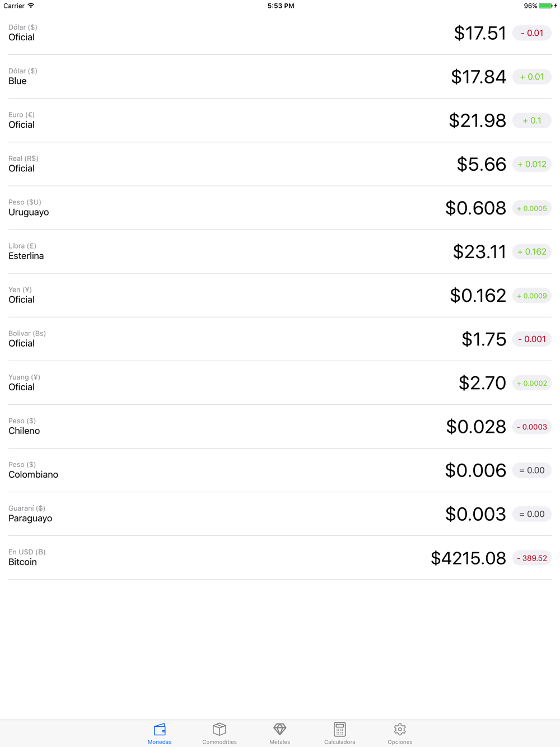This screenshot has width=560, height=747.
Task: Tap the Guaraní Paraguayo = 0.00 badge
Action: click(531, 514)
